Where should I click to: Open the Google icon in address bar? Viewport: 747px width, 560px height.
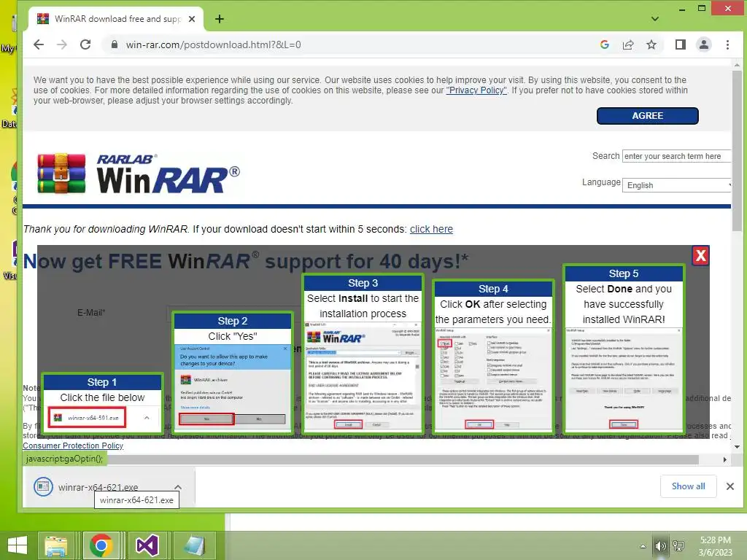[605, 44]
